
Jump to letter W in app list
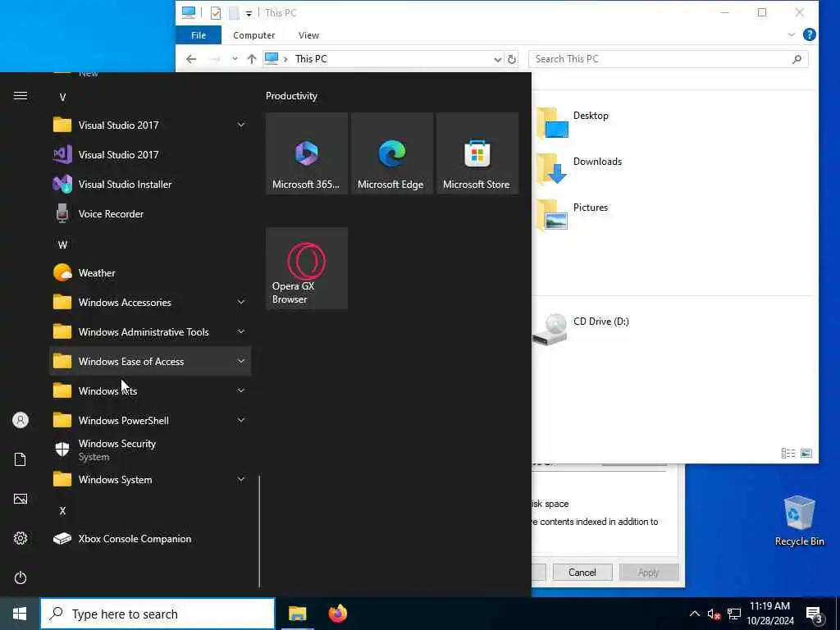tap(62, 244)
